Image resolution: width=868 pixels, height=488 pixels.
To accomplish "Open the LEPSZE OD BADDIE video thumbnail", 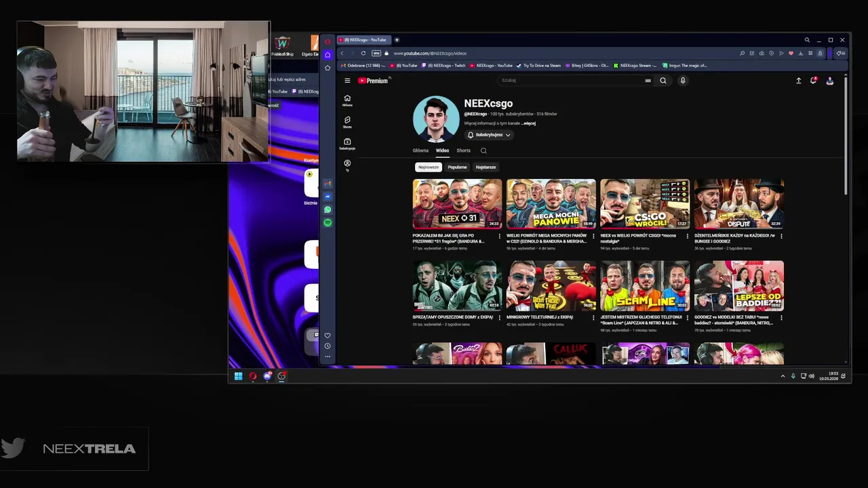I will 739,286.
